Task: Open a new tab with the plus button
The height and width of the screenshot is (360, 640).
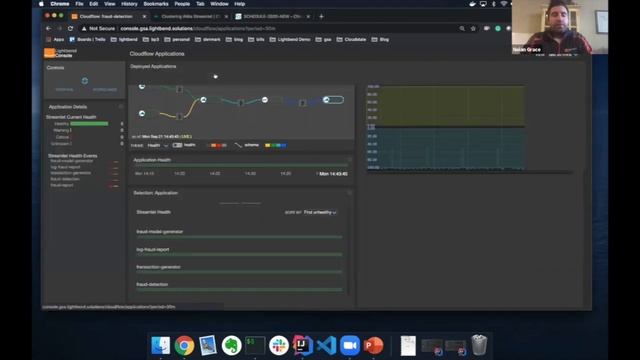Action: 321,16
